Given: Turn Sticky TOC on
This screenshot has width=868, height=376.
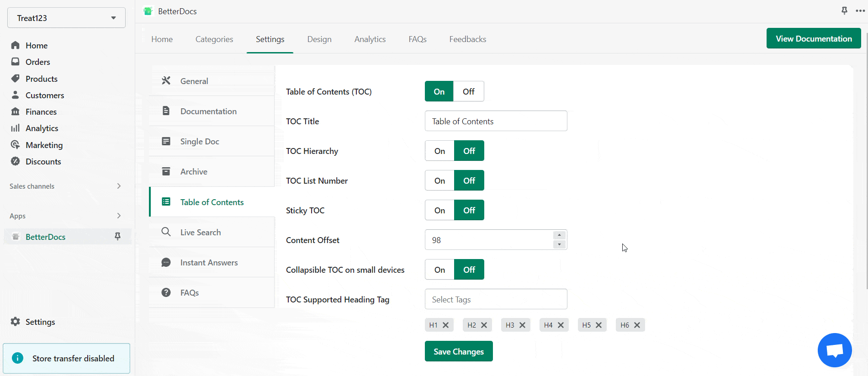Looking at the screenshot, I should point(439,210).
